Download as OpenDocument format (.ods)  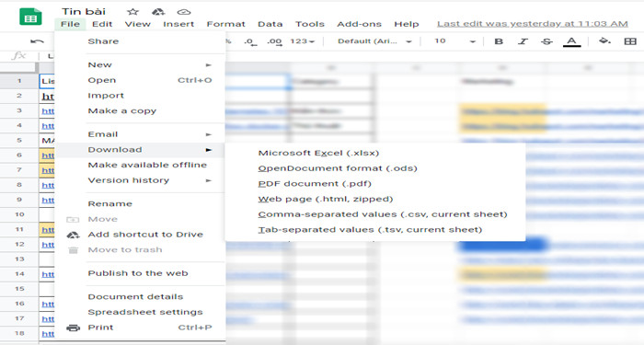coord(375,168)
